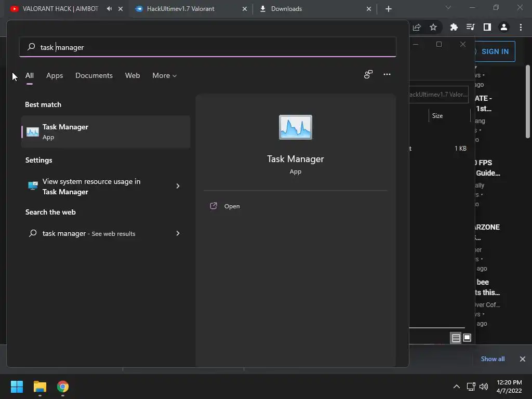Screen dimensions: 532x399
Task: Switch Explorer to details view icon
Action: [x=456, y=338]
